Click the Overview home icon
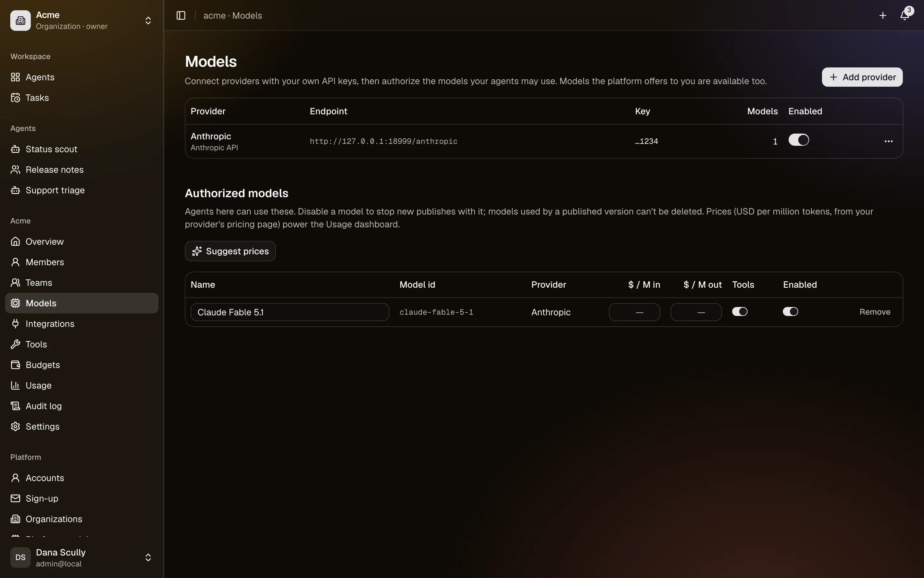The width and height of the screenshot is (924, 578). (x=15, y=241)
